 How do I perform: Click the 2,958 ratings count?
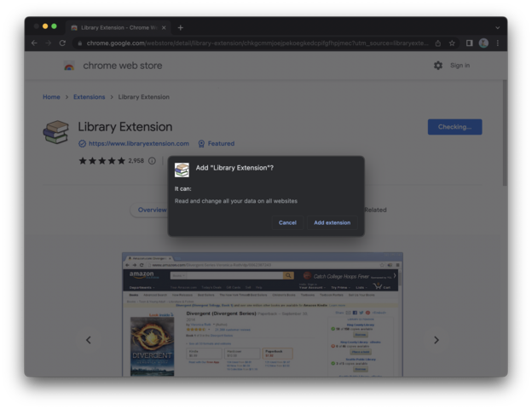[x=136, y=161]
